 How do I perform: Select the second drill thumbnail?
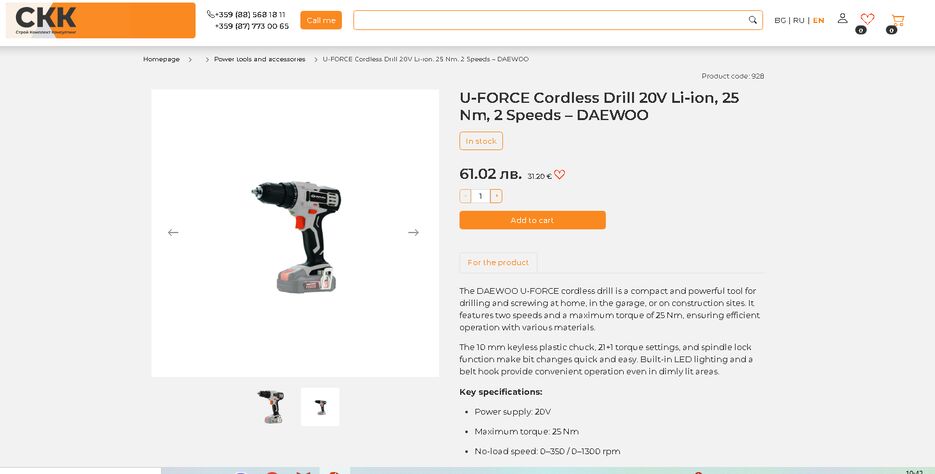click(320, 407)
